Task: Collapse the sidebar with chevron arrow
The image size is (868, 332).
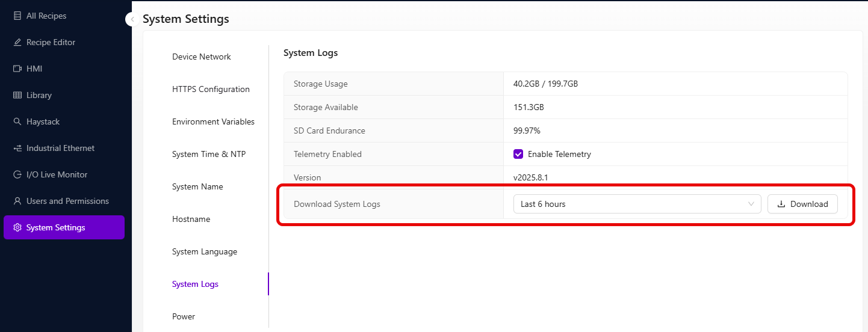Action: point(132,19)
